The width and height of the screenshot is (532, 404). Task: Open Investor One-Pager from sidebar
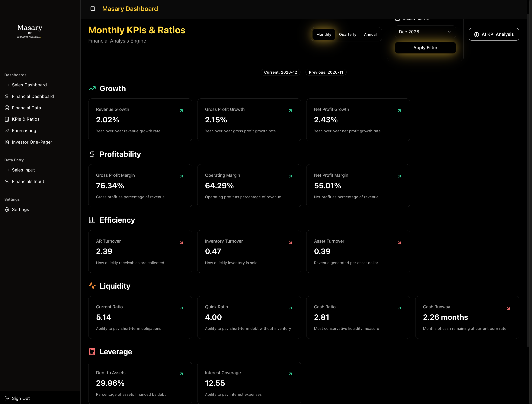(x=32, y=142)
